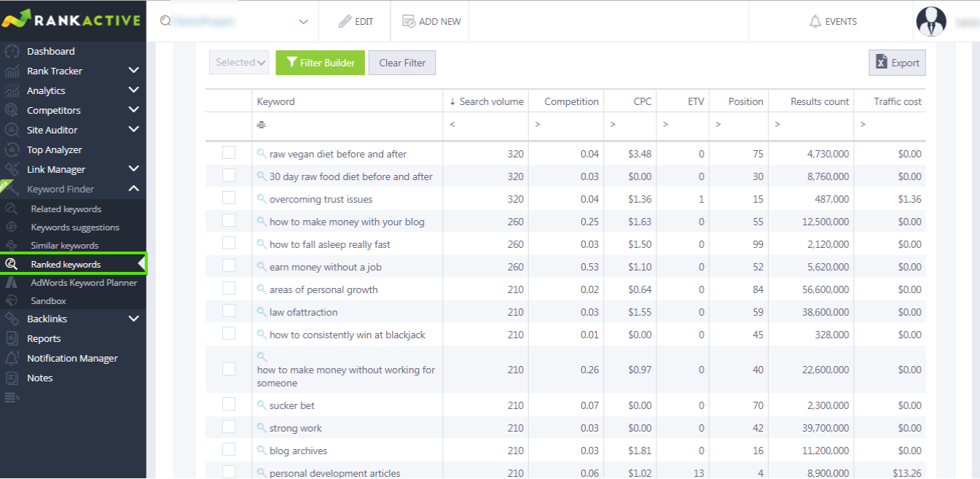Screen dimensions: 980x479
Task: Select Ranked keywords menu item
Action: (x=73, y=264)
